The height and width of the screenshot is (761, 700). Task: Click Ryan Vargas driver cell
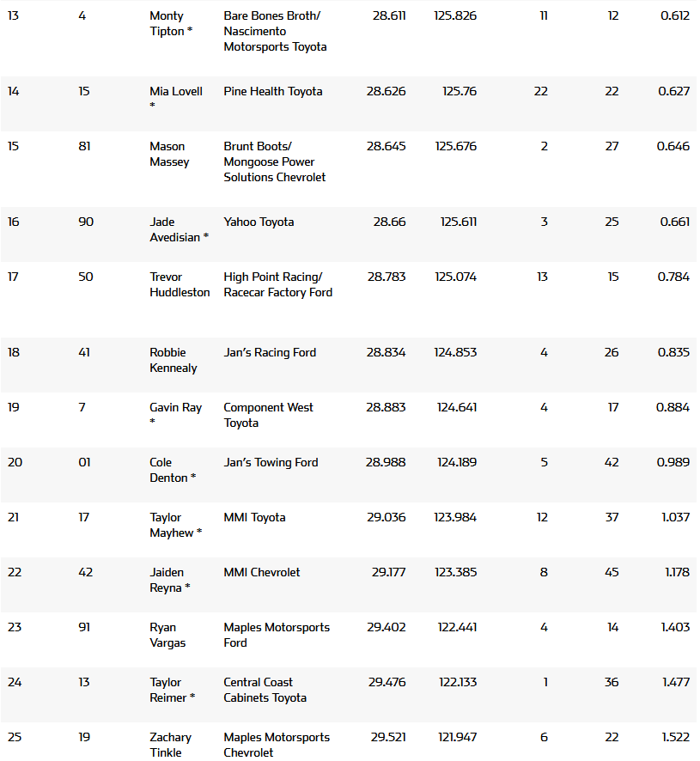pos(169,635)
